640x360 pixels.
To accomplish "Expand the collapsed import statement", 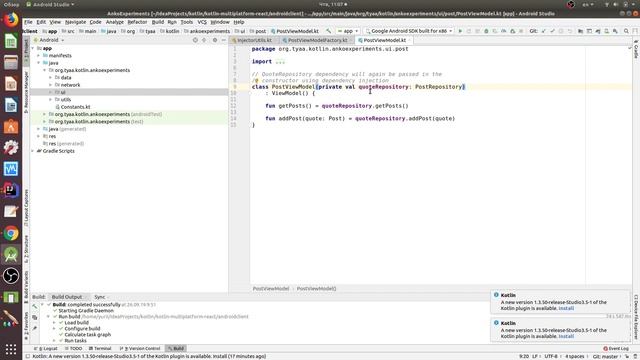I will 280,62.
